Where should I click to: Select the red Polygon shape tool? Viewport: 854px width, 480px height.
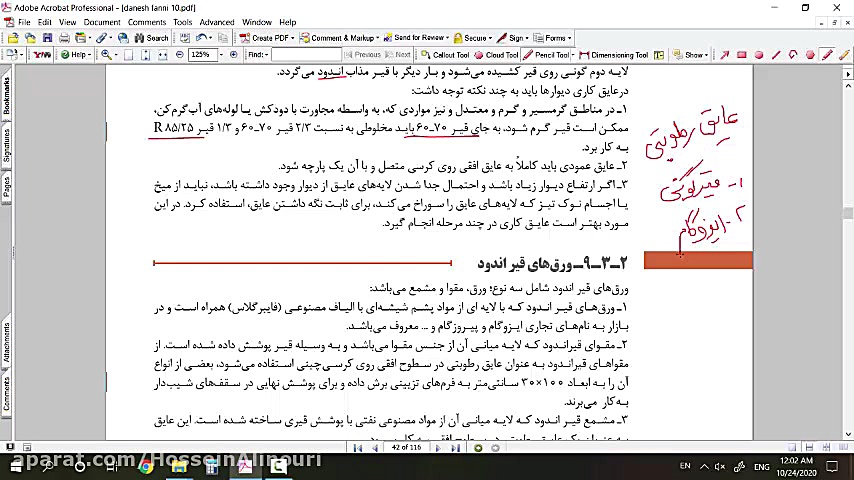click(x=810, y=54)
